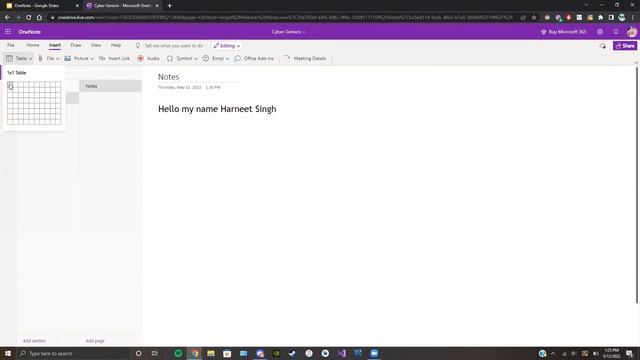The width and height of the screenshot is (640, 360).
Task: Click the Picture insert icon
Action: click(x=68, y=58)
